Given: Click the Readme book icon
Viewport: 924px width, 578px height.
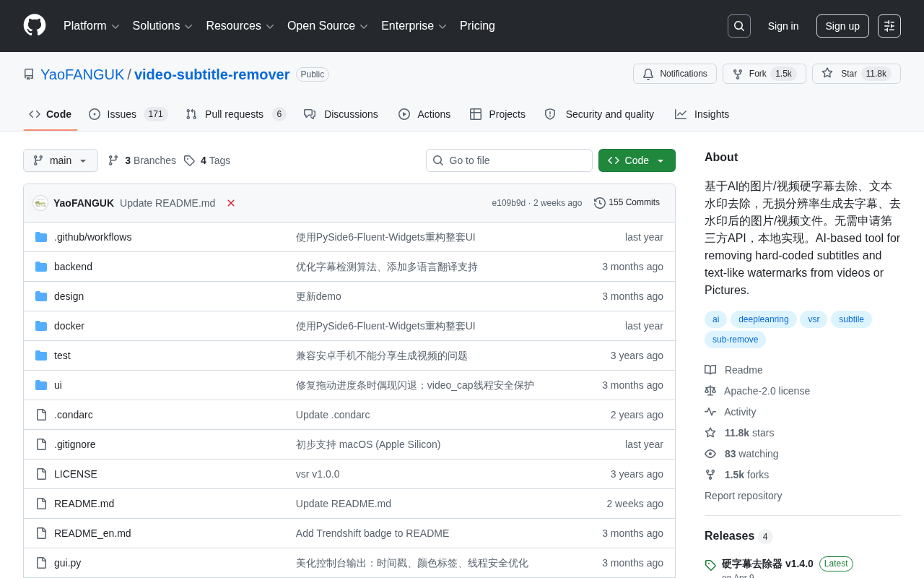Looking at the screenshot, I should (710, 370).
